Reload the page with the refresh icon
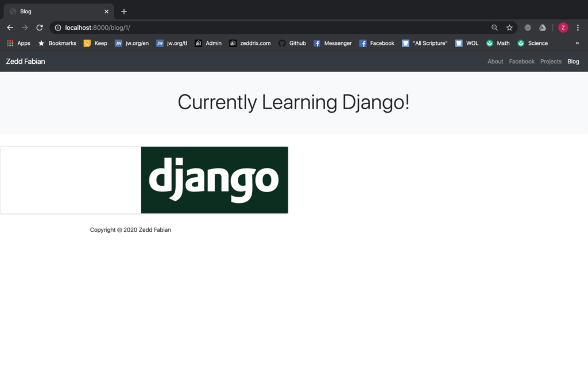 [x=40, y=28]
